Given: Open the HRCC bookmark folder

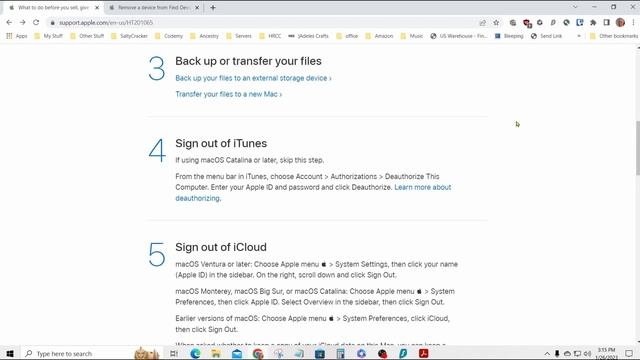Looking at the screenshot, I should pos(271,36).
